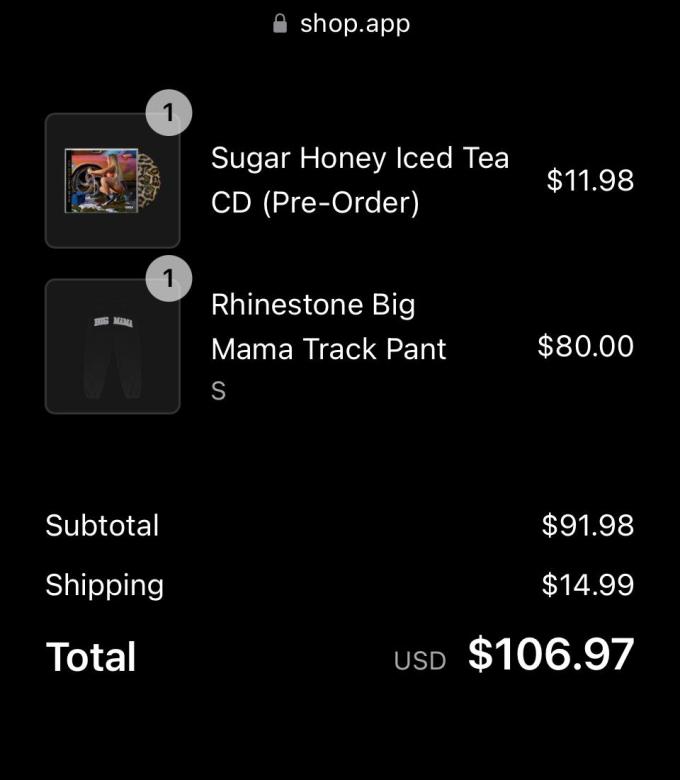680x780 pixels.
Task: Select the $106.97 total amount
Action: [x=551, y=654]
